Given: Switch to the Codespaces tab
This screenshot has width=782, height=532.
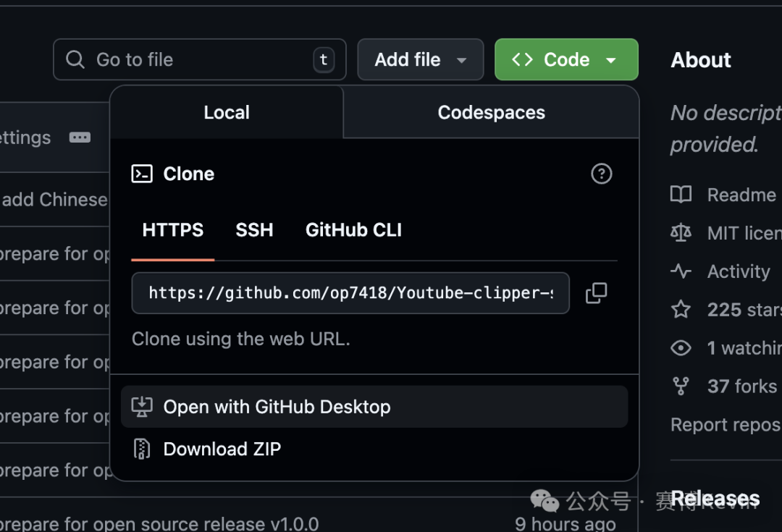Looking at the screenshot, I should click(x=491, y=113).
